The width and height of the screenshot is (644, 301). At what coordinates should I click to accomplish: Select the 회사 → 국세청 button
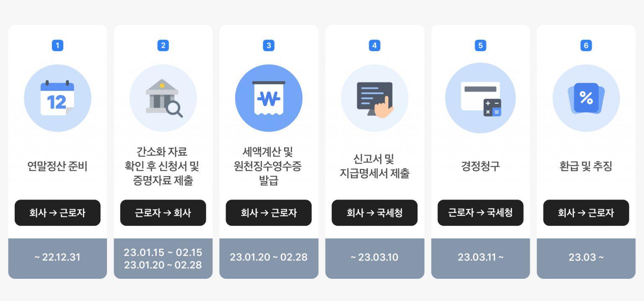click(x=374, y=213)
